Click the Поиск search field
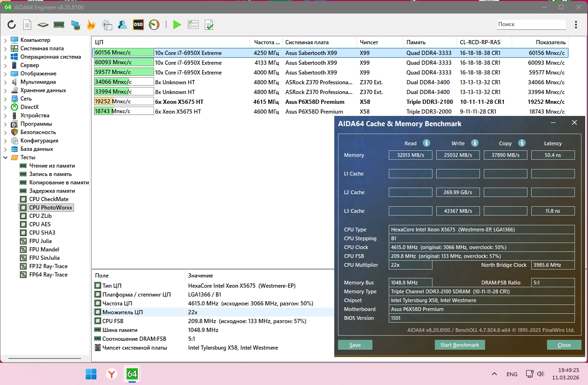The width and height of the screenshot is (588, 385). [531, 24]
